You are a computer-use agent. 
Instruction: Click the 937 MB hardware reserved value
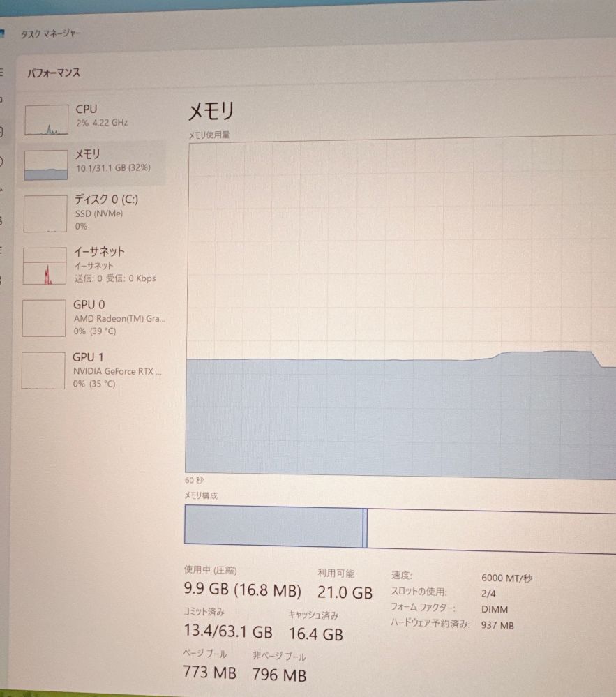click(x=497, y=625)
